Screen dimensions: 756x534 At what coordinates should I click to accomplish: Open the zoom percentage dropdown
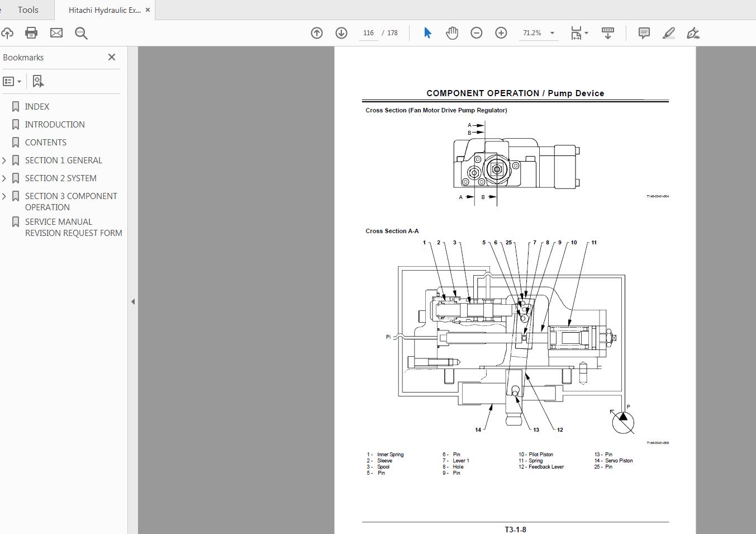click(x=552, y=32)
